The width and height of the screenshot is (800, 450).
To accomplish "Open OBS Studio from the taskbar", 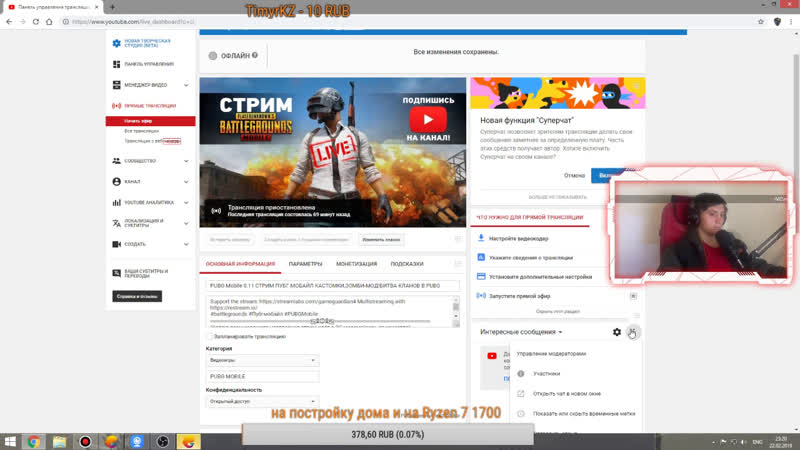I will (x=163, y=442).
